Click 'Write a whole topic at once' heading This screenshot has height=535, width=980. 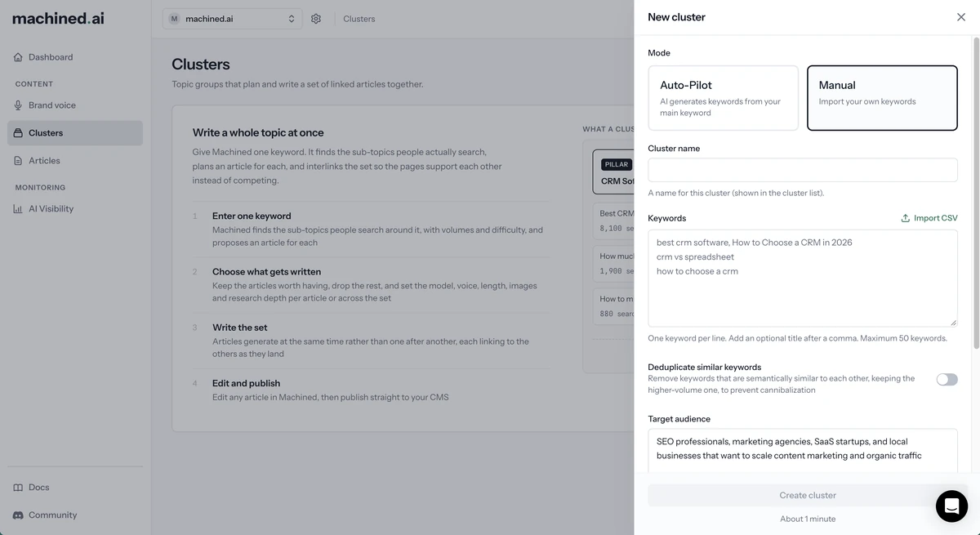click(x=258, y=132)
